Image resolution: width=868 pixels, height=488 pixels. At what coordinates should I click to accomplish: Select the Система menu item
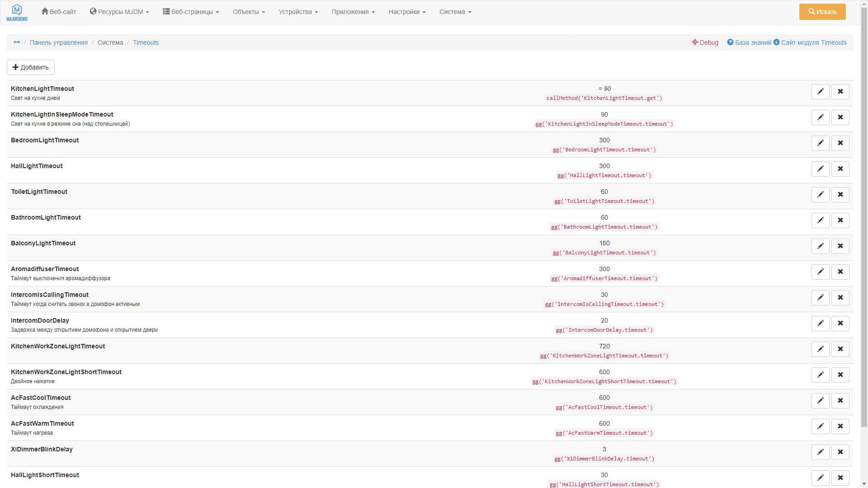[455, 12]
